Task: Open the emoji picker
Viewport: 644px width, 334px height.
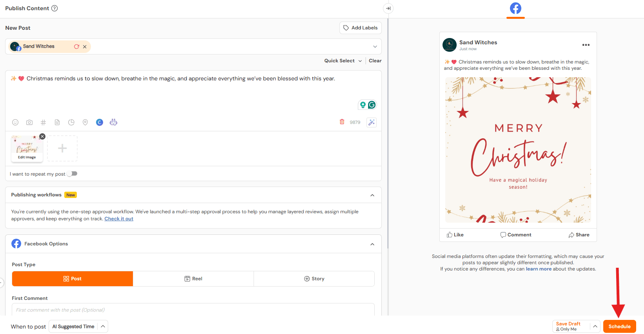Action: tap(15, 122)
